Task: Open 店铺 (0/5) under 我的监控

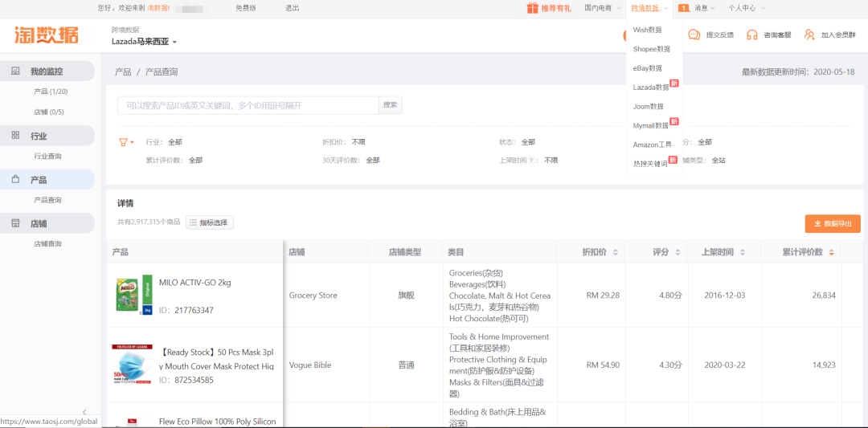Action: (49, 112)
